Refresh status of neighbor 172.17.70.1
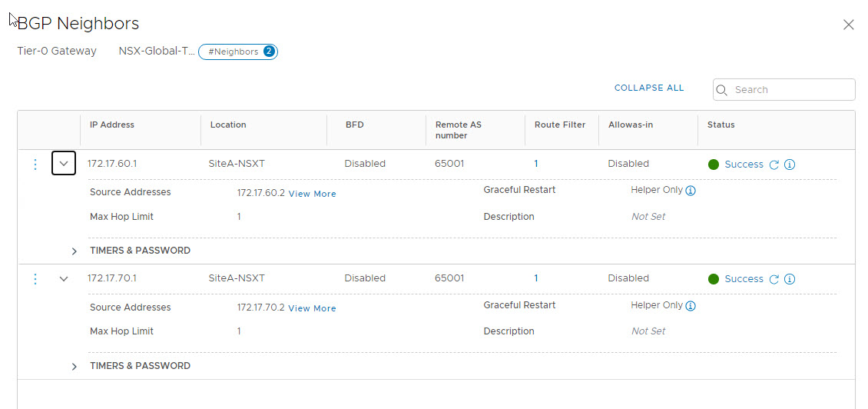 pyautogui.click(x=774, y=279)
